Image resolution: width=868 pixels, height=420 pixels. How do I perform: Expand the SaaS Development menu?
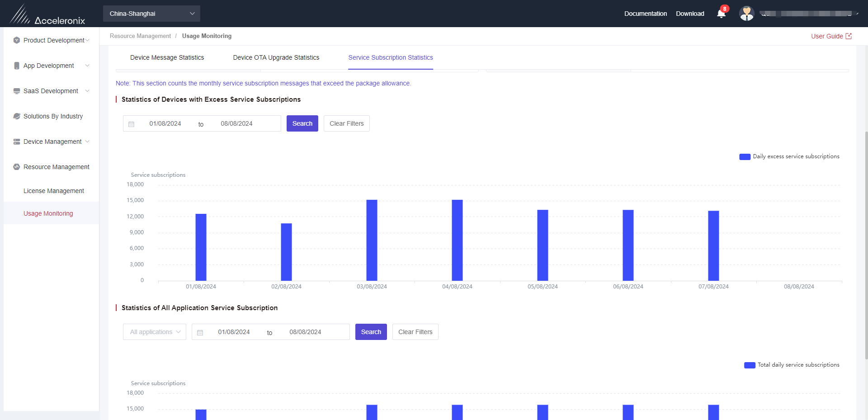(87, 91)
